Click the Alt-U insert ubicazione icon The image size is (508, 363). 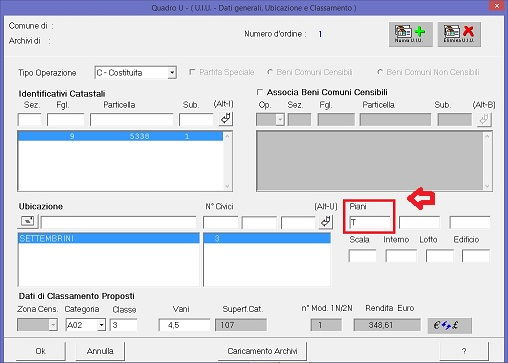pos(326,222)
